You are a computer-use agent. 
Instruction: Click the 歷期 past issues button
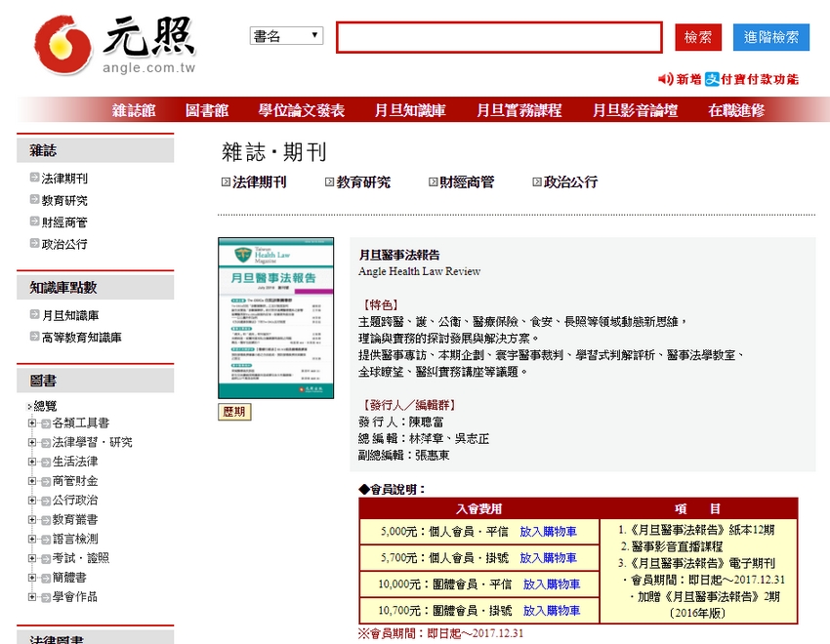point(234,412)
